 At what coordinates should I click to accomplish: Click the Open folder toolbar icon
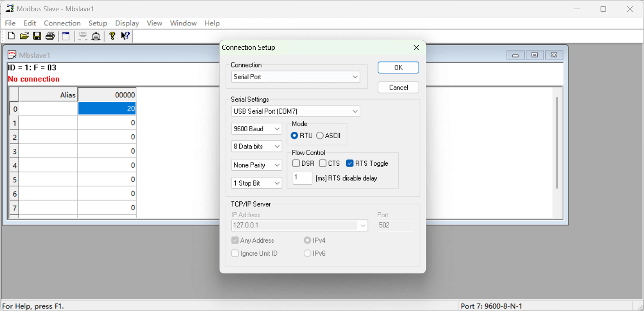(24, 36)
